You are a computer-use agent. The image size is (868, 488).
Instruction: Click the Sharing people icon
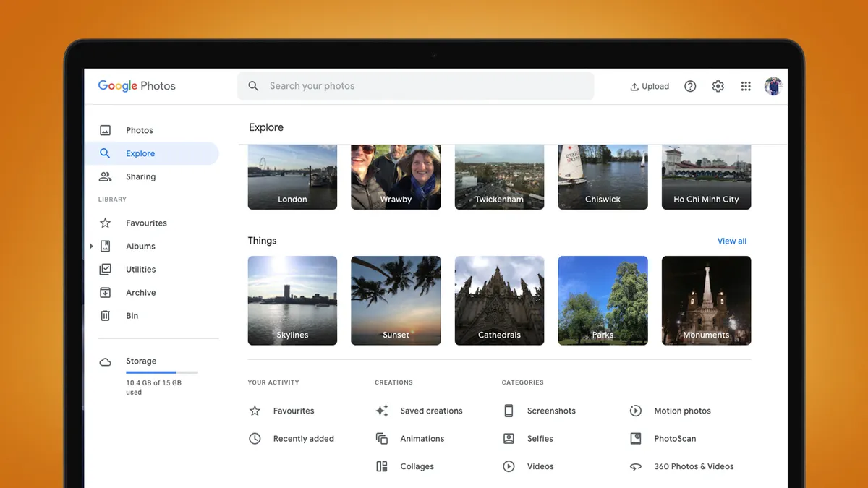106,176
